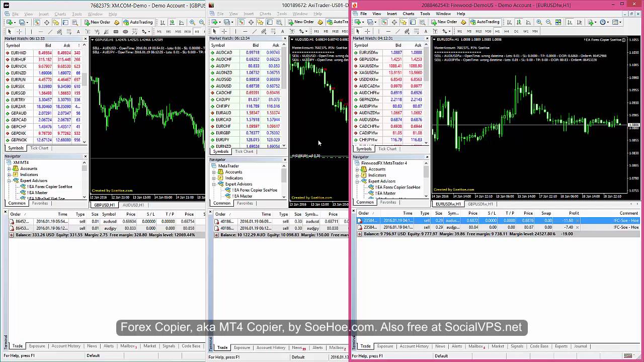Open Tools menu in Firewood window

(425, 14)
